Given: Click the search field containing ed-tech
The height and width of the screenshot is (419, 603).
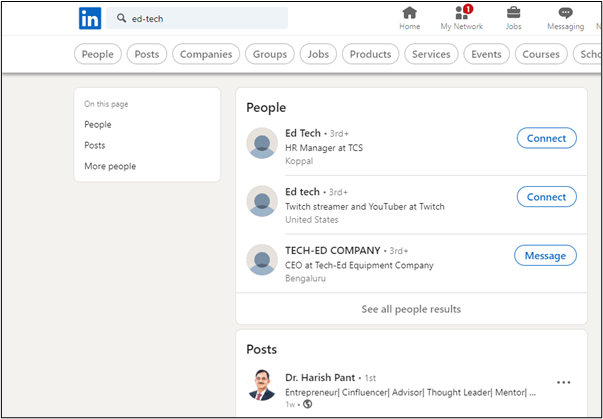Looking at the screenshot, I should pyautogui.click(x=197, y=18).
